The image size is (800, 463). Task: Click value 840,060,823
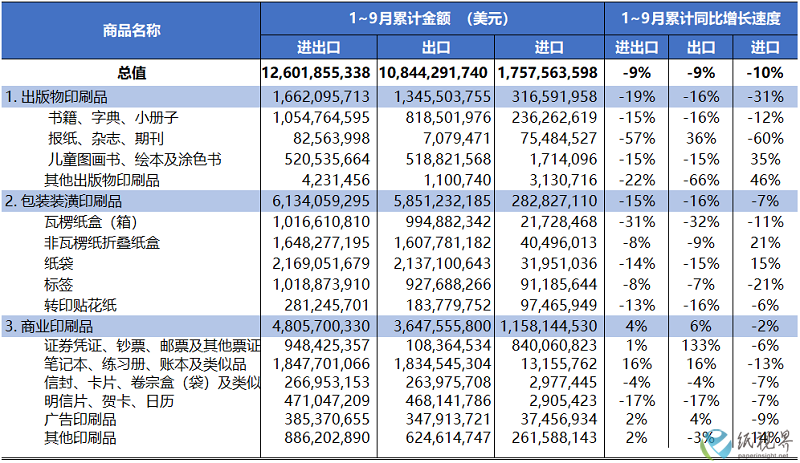tap(555, 346)
